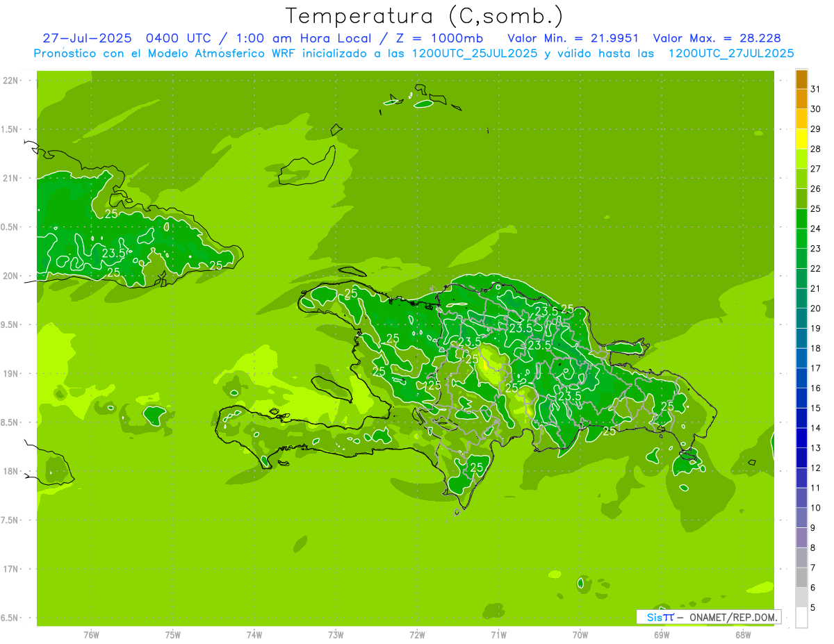Click the "1200UTC_25JUL2025" initialization time
Screen dimensions: 834x644
pos(475,53)
